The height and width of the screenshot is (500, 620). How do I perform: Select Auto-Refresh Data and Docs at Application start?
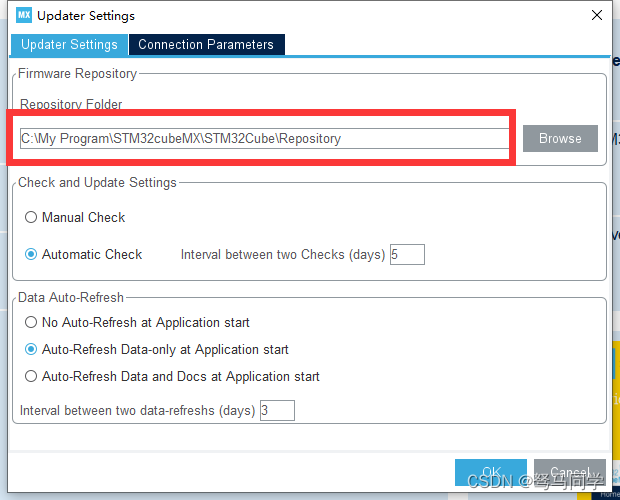click(x=31, y=376)
